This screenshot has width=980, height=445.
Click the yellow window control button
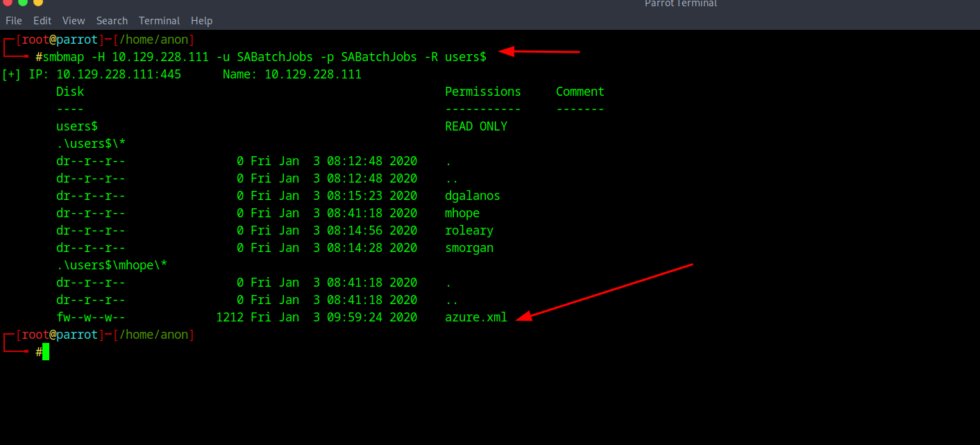click(x=38, y=3)
